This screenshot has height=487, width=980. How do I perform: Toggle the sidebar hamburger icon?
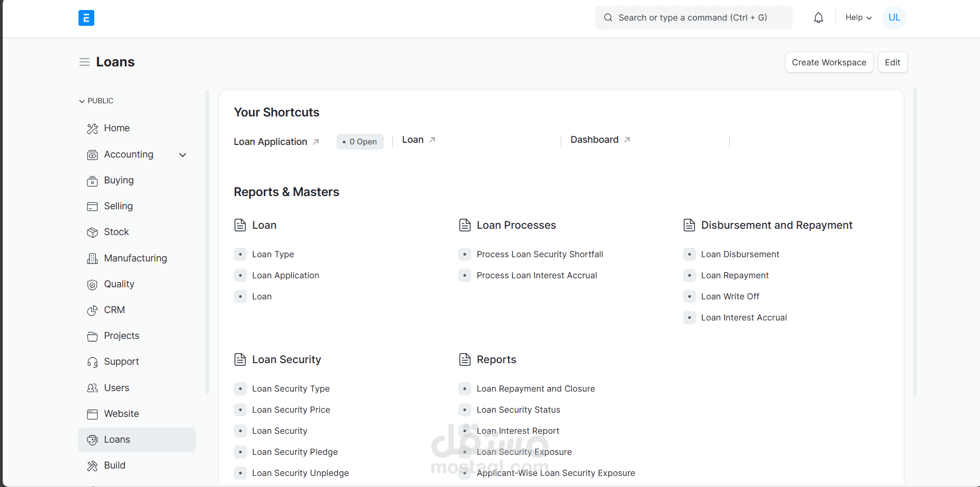tap(84, 62)
